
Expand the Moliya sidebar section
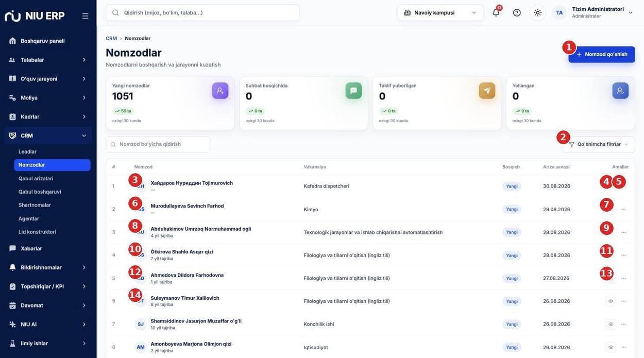pos(48,98)
